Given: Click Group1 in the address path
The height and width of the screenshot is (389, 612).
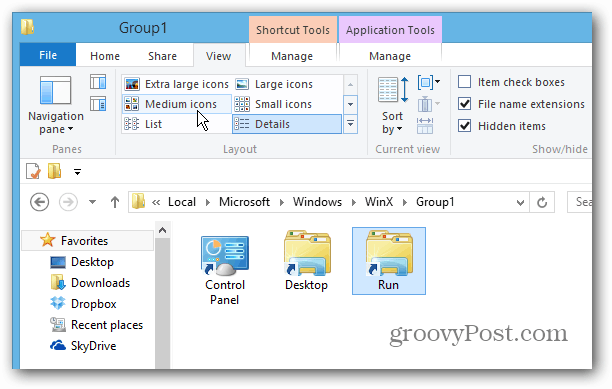Looking at the screenshot, I should tap(435, 202).
